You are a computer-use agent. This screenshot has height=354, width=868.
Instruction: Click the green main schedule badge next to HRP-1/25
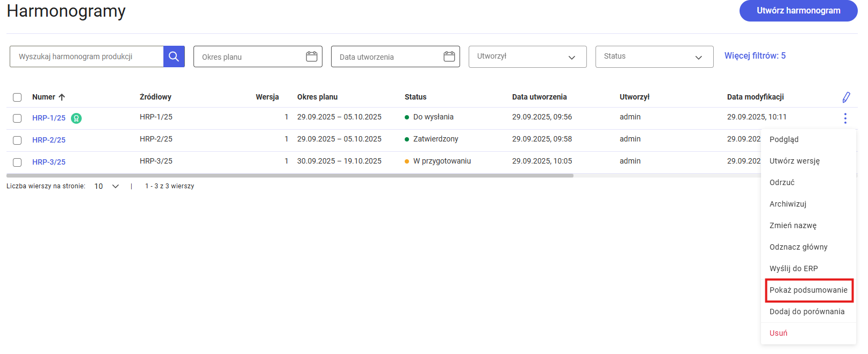[x=76, y=118]
